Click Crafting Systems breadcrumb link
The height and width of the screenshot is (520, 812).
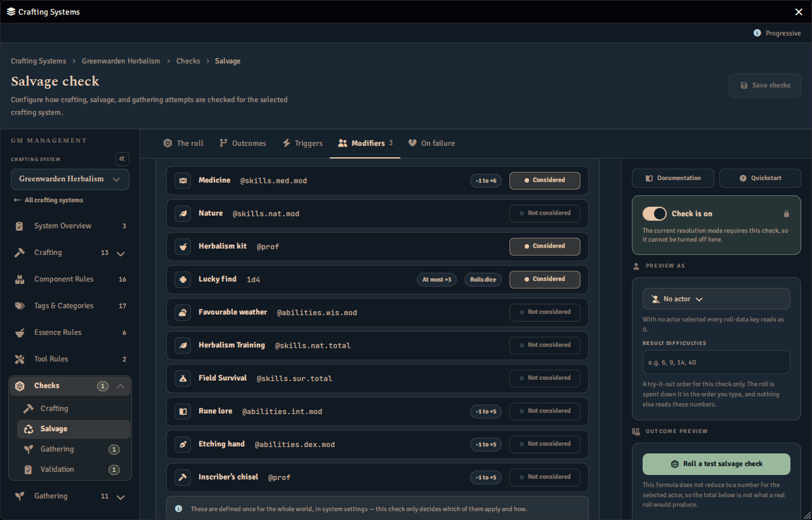pos(39,61)
